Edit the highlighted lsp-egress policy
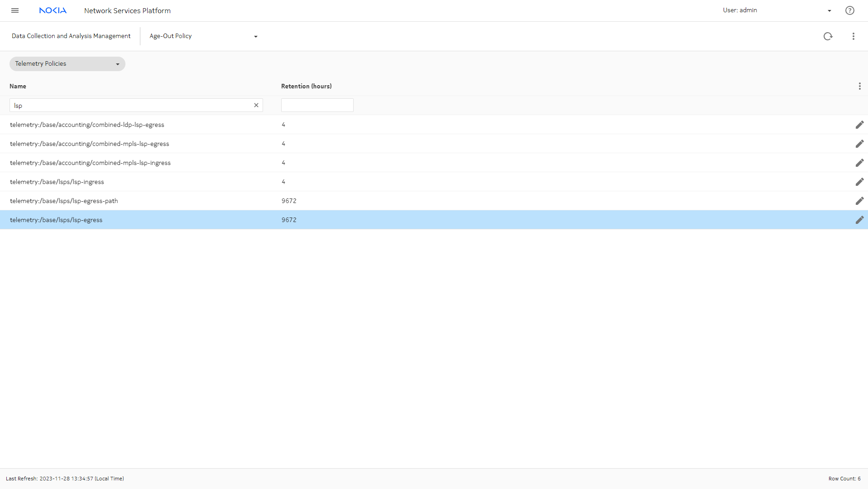 tap(859, 220)
